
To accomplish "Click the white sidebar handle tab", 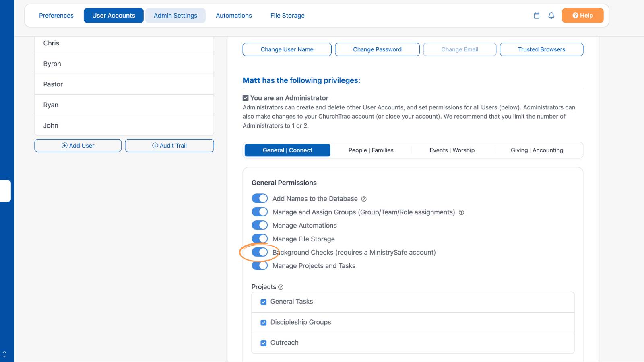I will tap(5, 191).
